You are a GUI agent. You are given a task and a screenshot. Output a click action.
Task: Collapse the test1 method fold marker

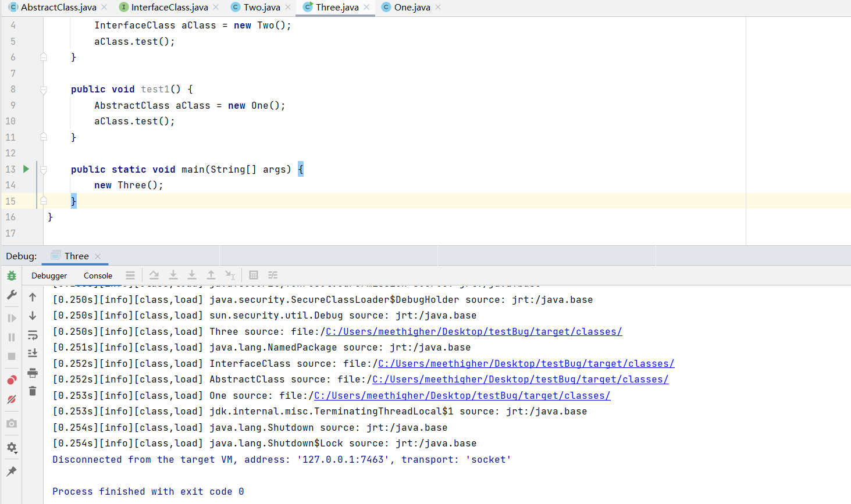coord(44,90)
